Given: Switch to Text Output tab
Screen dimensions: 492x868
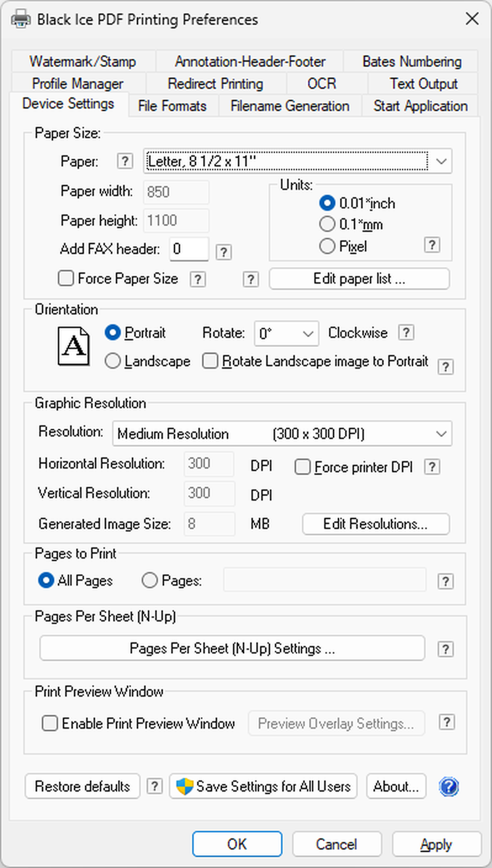Looking at the screenshot, I should (424, 83).
